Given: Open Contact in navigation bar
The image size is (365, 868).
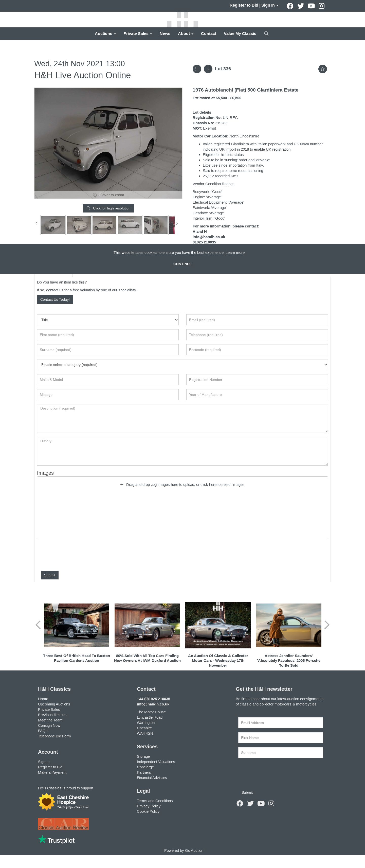Looking at the screenshot, I should [x=208, y=34].
